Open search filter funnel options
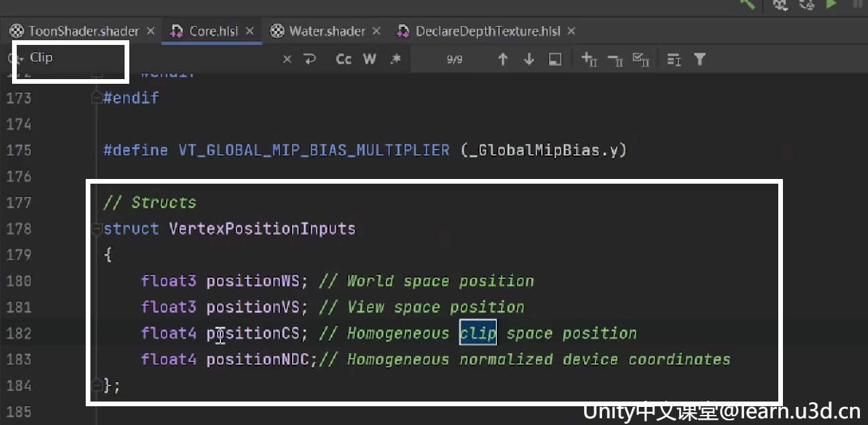The width and height of the screenshot is (868, 425). [x=700, y=60]
